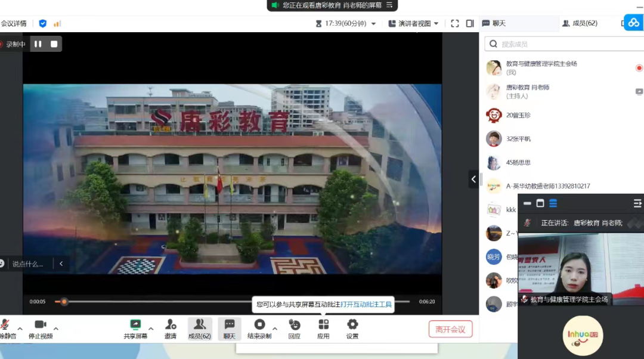Click the red 离开会议 button
Screen dimensions: 644x359
(450, 329)
